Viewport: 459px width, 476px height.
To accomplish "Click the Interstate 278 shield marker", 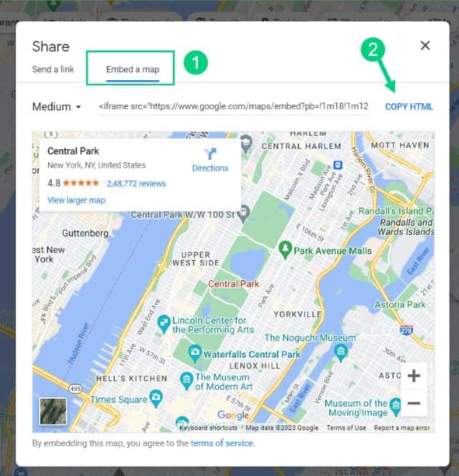I will [x=406, y=330].
